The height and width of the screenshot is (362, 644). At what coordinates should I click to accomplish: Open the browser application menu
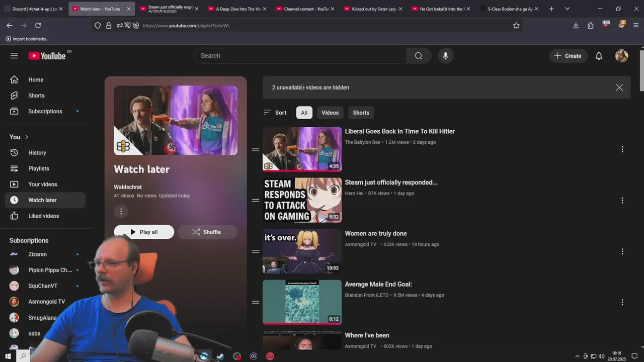point(636,25)
